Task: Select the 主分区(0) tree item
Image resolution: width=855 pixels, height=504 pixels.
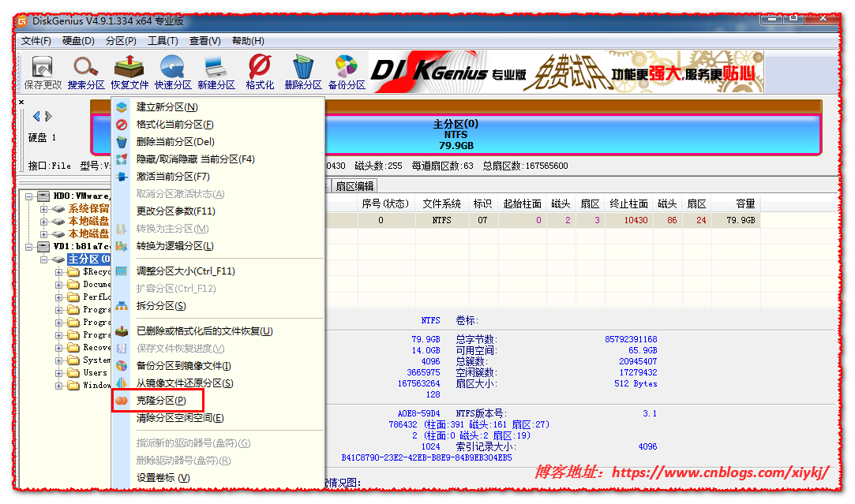Action: (89, 259)
